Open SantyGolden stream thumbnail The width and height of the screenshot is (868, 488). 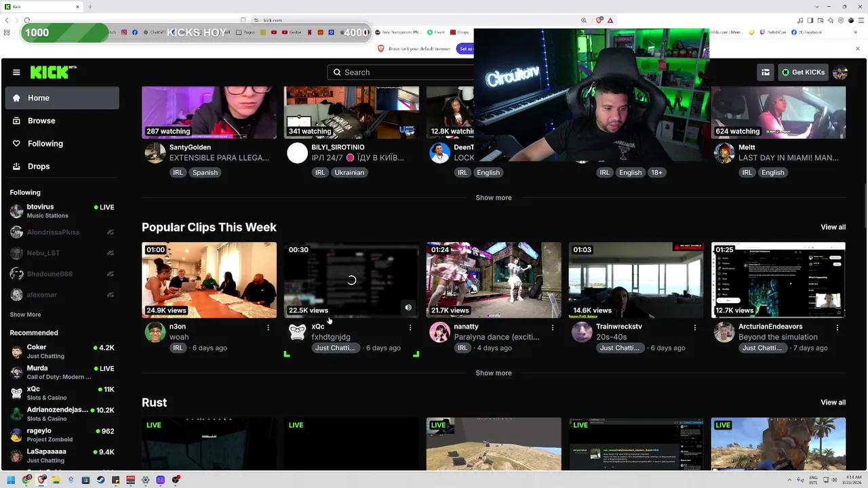point(209,113)
